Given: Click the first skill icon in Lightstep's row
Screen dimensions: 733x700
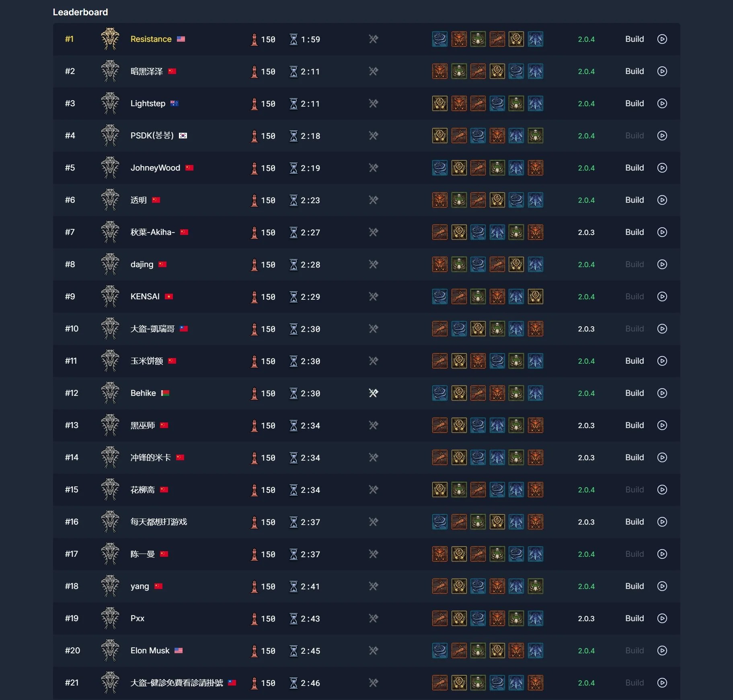Looking at the screenshot, I should (439, 103).
